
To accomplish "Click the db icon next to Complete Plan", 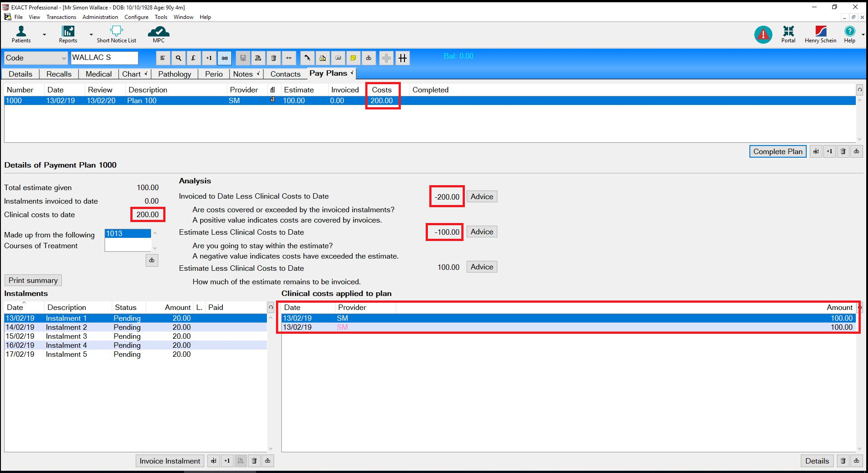I will (x=856, y=151).
